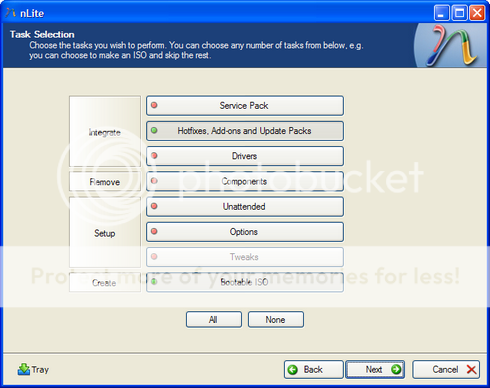Click the Tray download icon
Image resolution: width=490 pixels, height=388 pixels.
click(x=24, y=369)
